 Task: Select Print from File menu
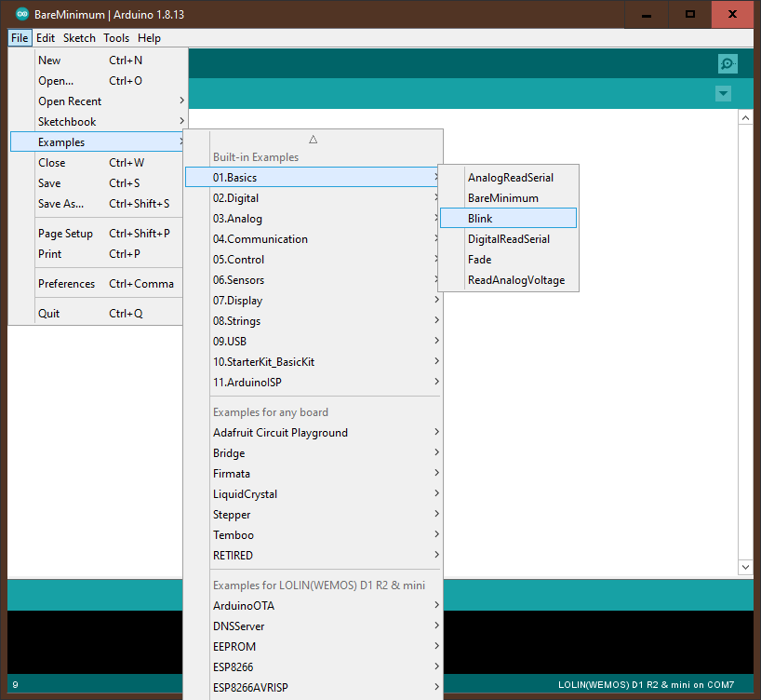click(x=96, y=254)
